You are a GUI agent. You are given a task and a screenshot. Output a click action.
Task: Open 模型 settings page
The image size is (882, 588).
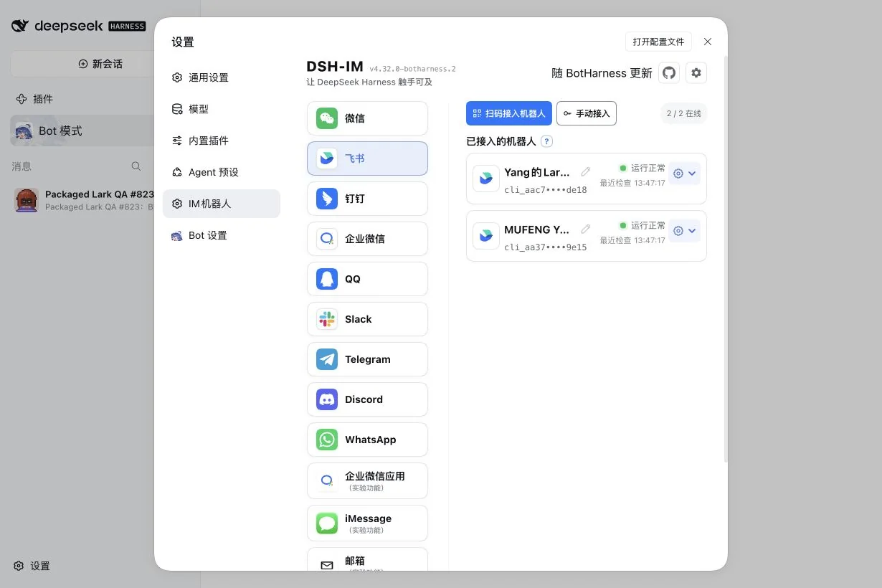pos(222,109)
